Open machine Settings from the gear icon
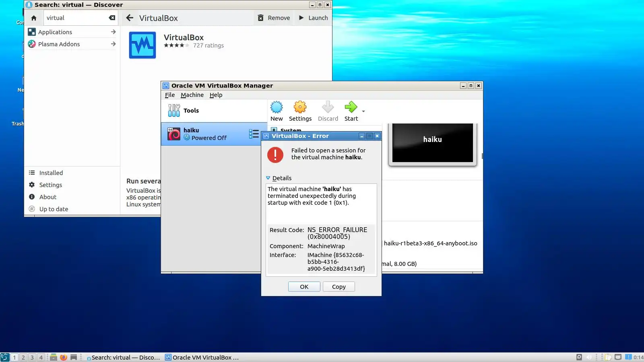 point(300,107)
